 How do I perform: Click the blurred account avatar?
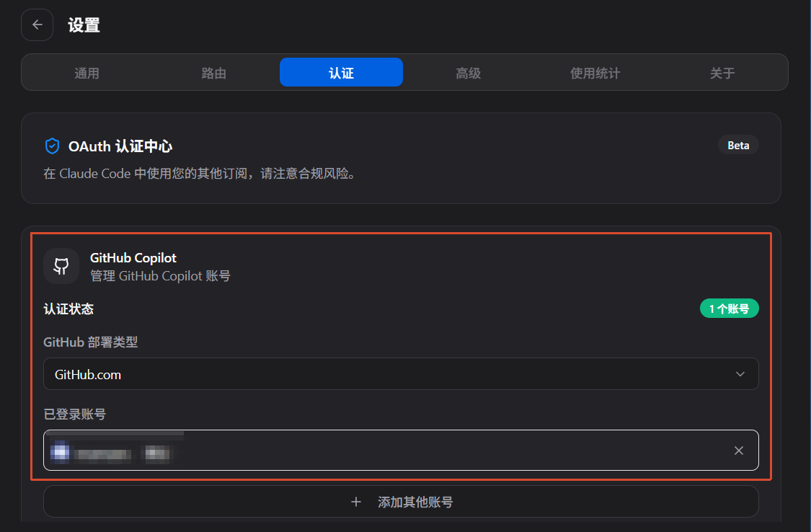60,452
